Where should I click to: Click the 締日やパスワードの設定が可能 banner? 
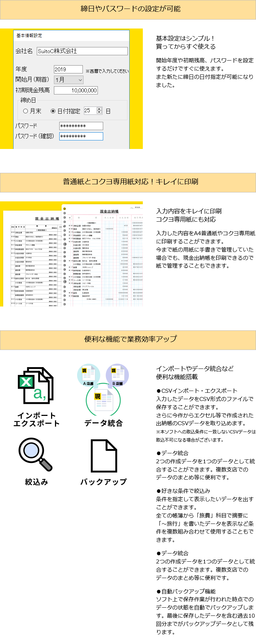(128, 9)
